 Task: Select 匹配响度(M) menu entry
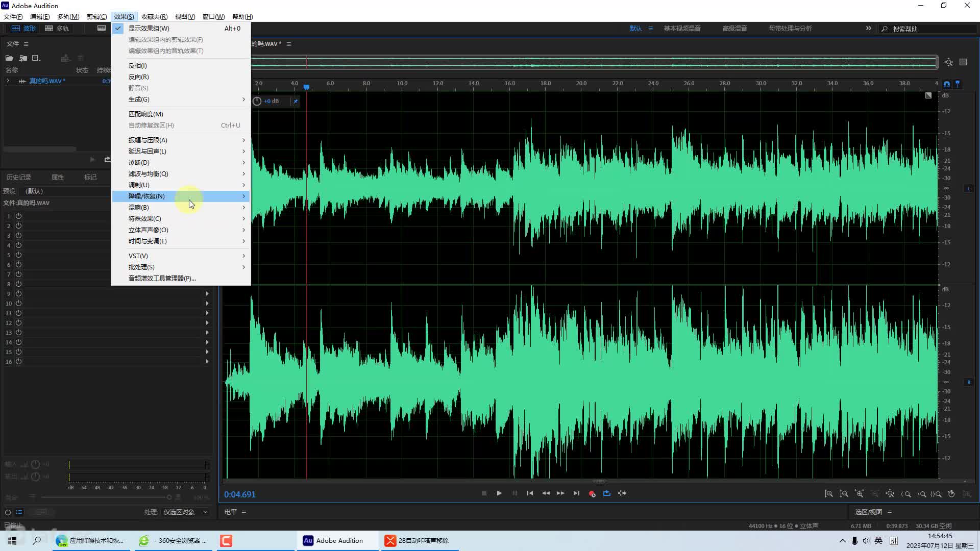[181, 114]
